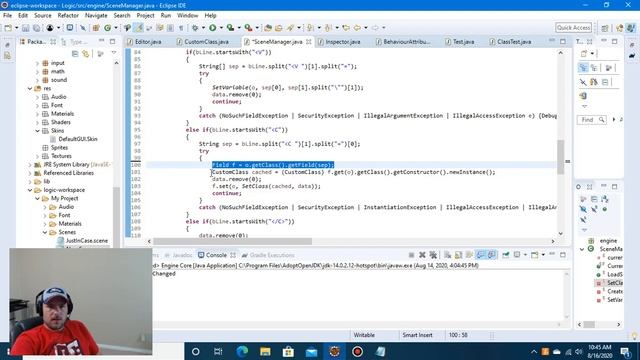Click the Outline horizontal scrollbar thumb
Viewport: 640px width, 360px height.
tap(589, 324)
